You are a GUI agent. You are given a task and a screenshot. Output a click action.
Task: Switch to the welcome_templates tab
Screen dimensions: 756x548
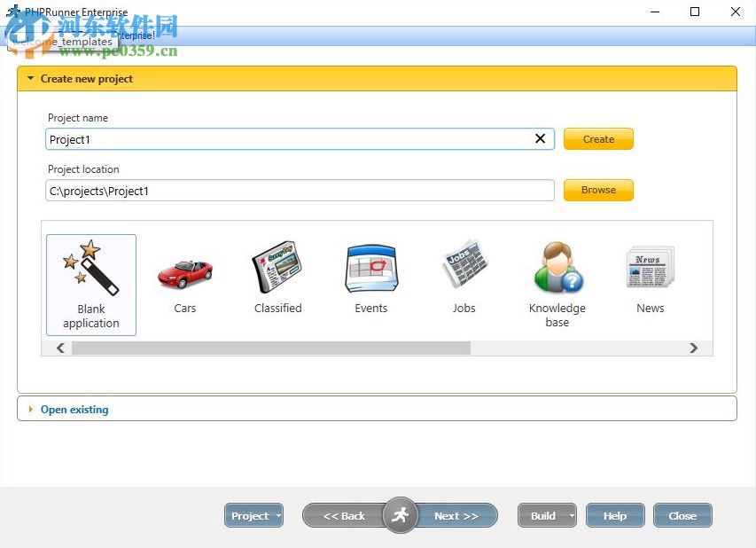pyautogui.click(x=62, y=41)
